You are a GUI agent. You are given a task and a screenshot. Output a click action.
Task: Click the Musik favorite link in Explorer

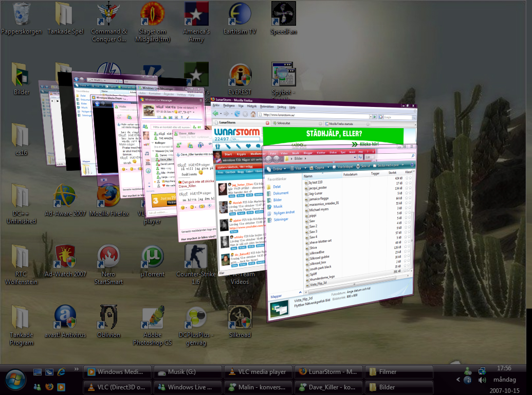pos(278,206)
